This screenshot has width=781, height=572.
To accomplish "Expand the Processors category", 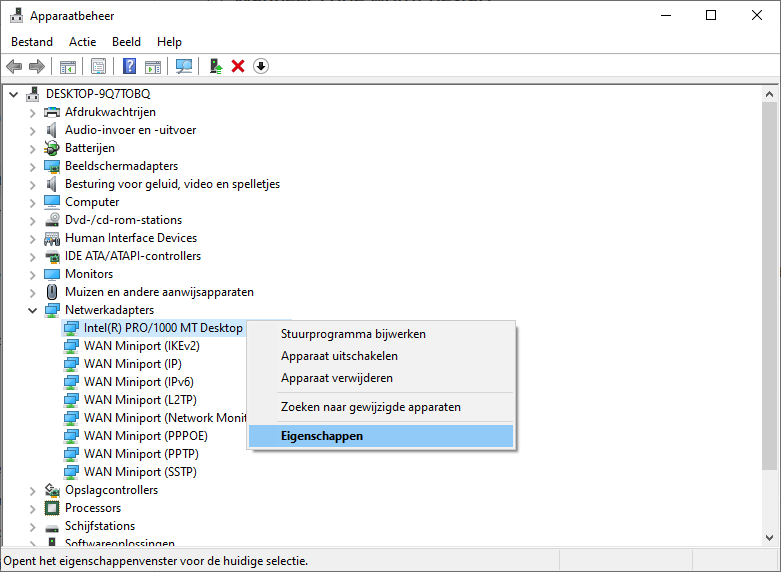I will (32, 508).
